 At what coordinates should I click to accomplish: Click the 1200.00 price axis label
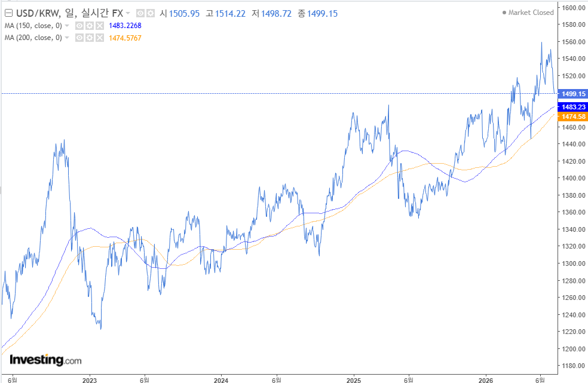point(574,349)
